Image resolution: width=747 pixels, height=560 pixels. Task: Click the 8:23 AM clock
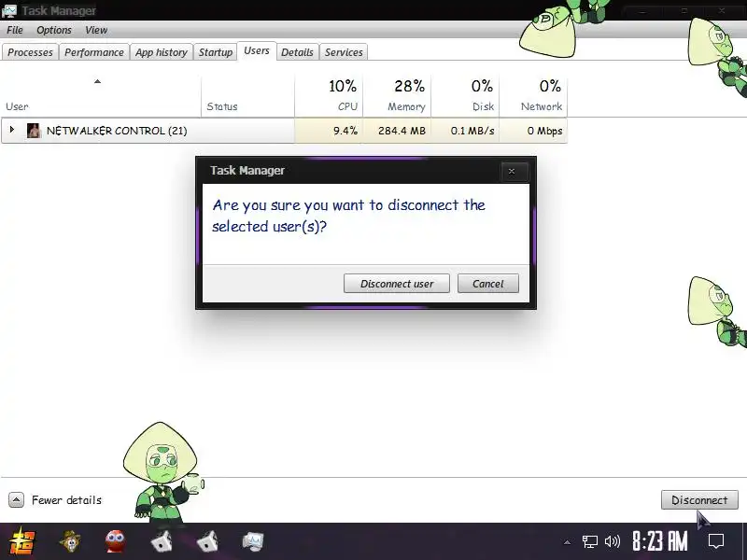660,541
